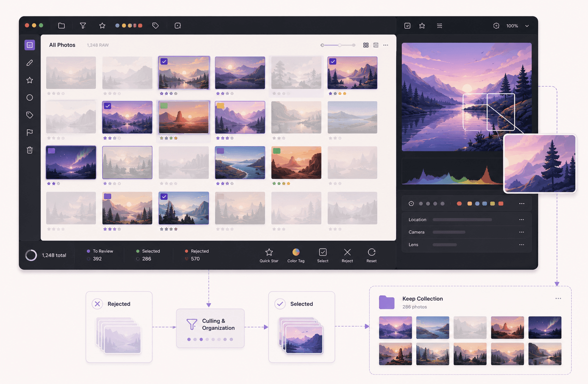Click the Reject X icon

347,252
